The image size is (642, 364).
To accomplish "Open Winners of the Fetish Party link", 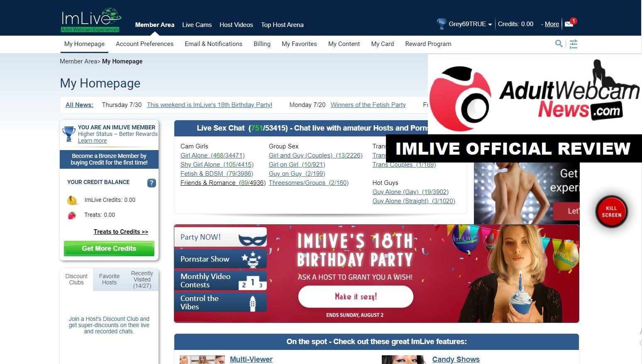I will pos(368,105).
